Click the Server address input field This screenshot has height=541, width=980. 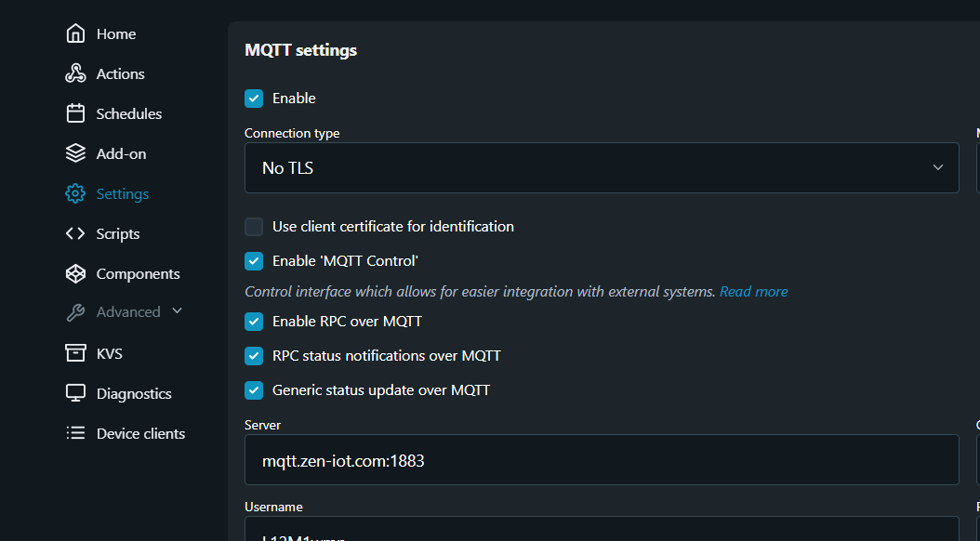(602, 460)
